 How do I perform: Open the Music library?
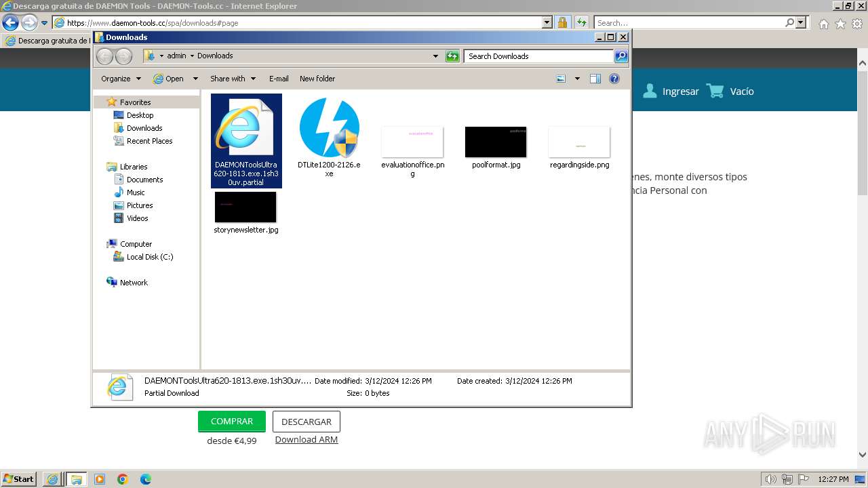(x=136, y=192)
